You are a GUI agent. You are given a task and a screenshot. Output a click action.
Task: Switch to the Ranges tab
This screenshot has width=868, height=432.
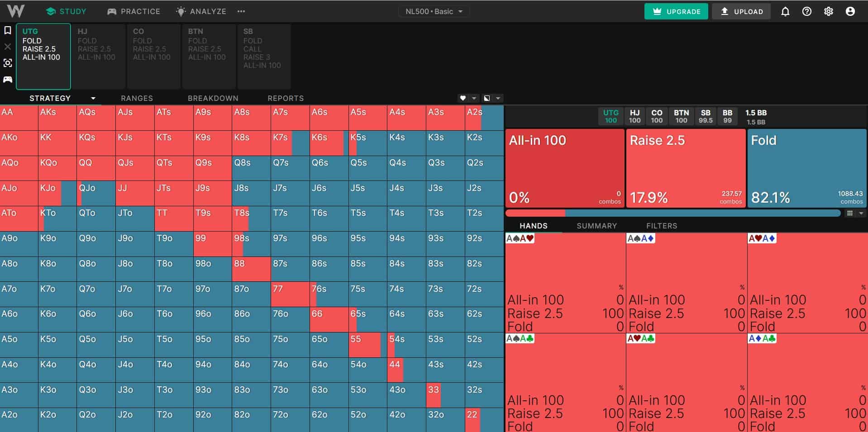[x=137, y=98]
